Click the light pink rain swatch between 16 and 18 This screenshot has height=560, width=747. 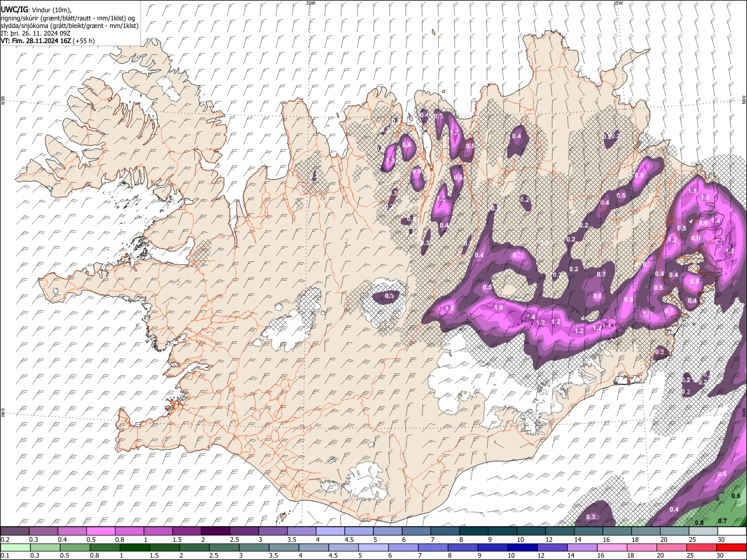tap(612, 548)
